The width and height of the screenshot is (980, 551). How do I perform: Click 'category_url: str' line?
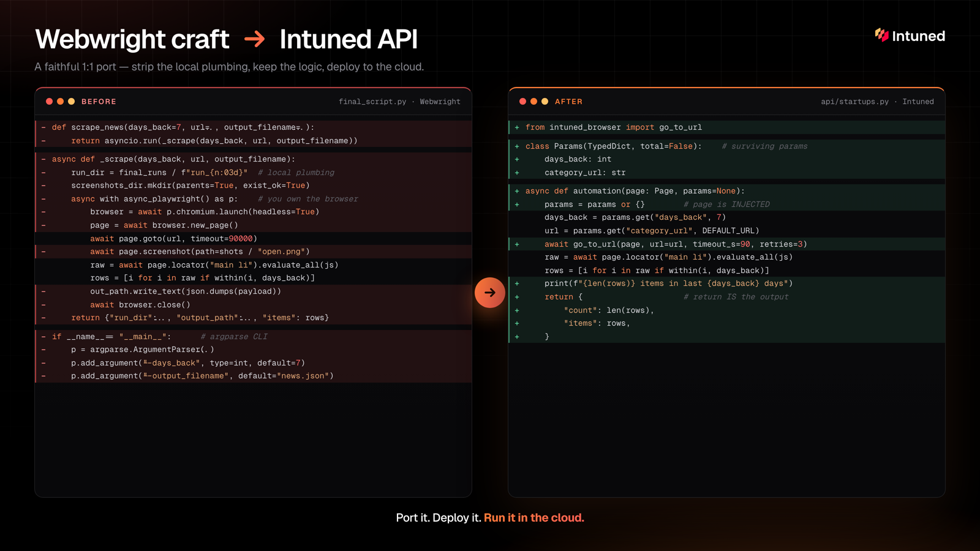point(727,173)
